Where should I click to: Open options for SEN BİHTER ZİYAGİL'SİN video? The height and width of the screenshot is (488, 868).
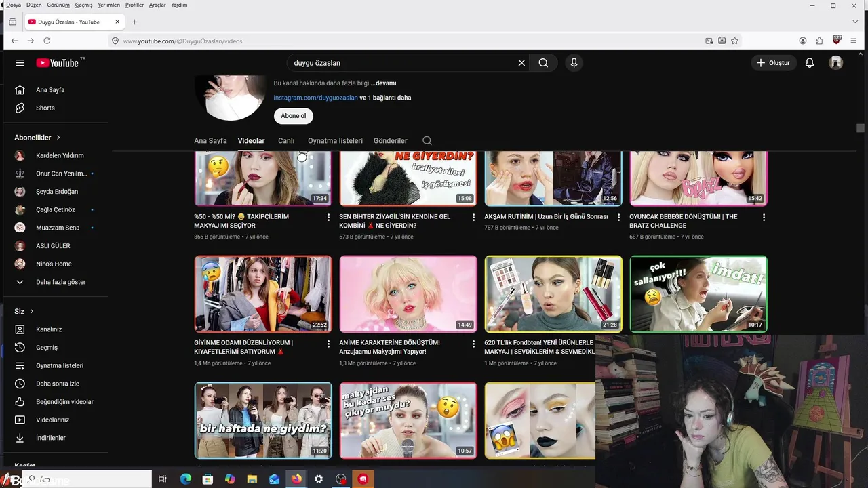(x=473, y=218)
